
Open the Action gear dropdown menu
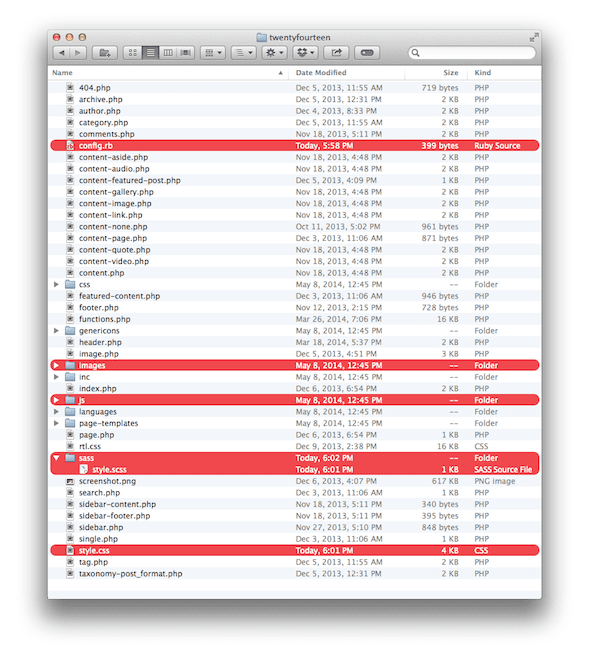click(x=274, y=53)
